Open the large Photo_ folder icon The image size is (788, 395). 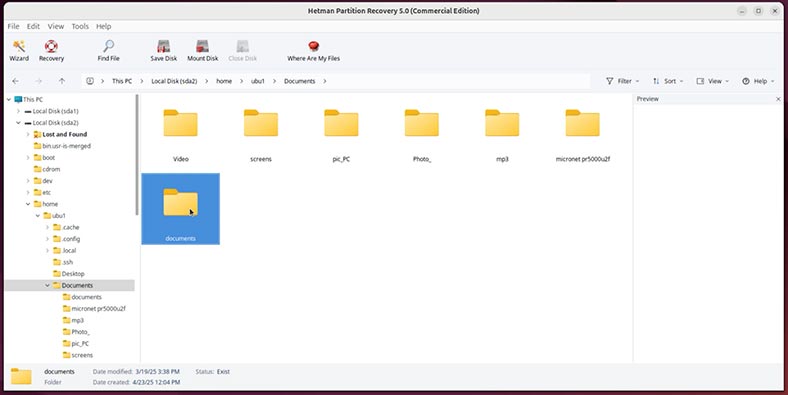[x=422, y=123]
